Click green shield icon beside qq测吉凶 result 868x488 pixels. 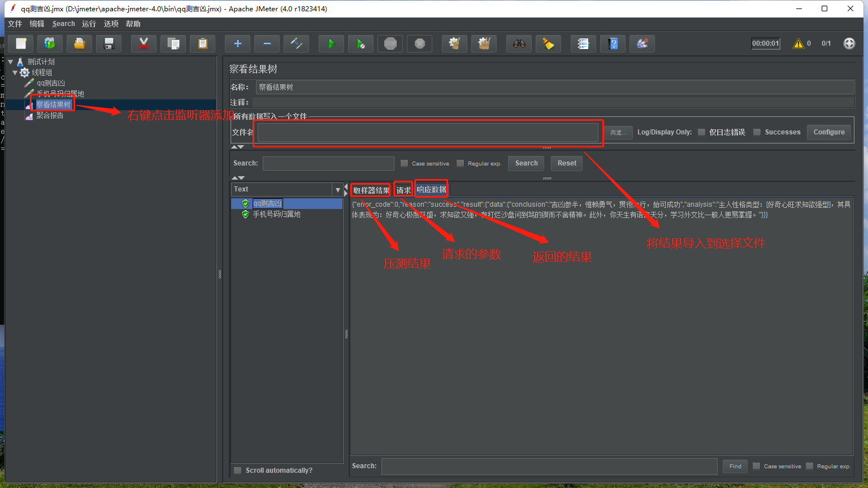pyautogui.click(x=245, y=203)
